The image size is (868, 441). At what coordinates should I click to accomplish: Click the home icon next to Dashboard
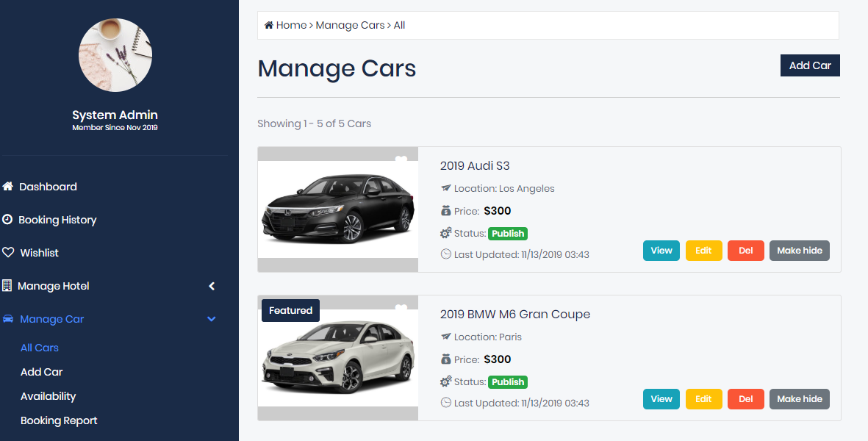pos(7,187)
